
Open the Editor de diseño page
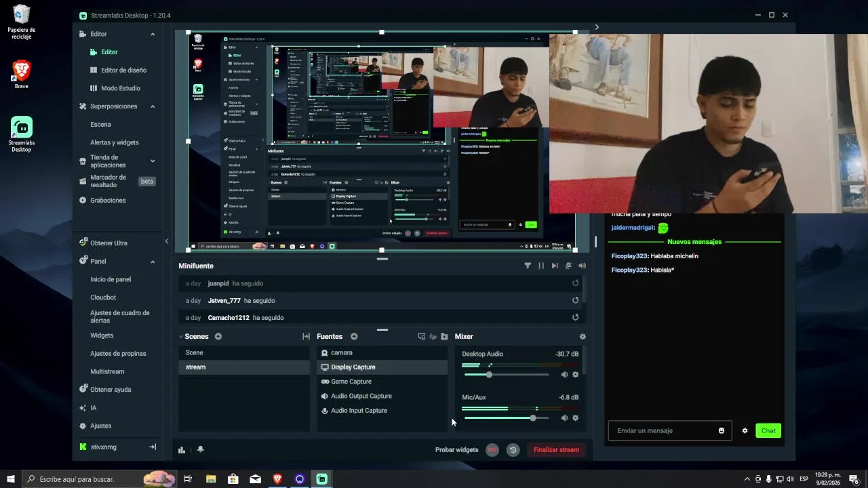pyautogui.click(x=123, y=70)
